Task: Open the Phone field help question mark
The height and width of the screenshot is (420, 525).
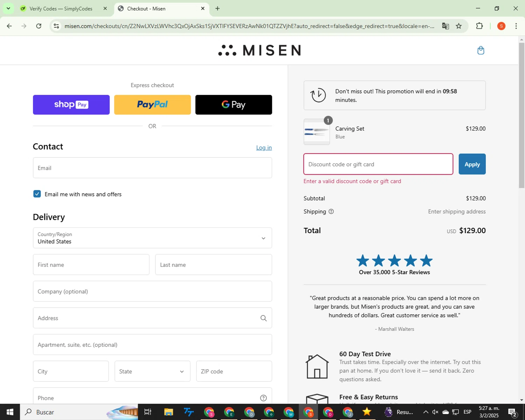Action: (264, 398)
